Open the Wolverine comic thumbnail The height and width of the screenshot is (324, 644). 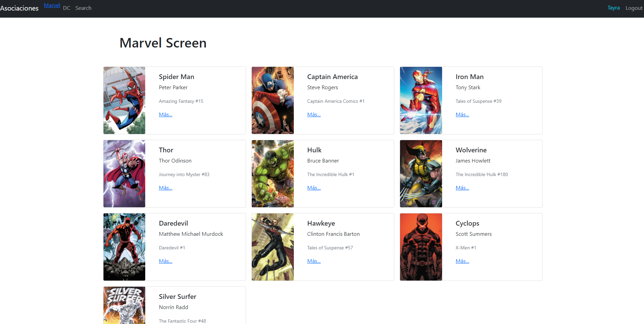pyautogui.click(x=421, y=174)
